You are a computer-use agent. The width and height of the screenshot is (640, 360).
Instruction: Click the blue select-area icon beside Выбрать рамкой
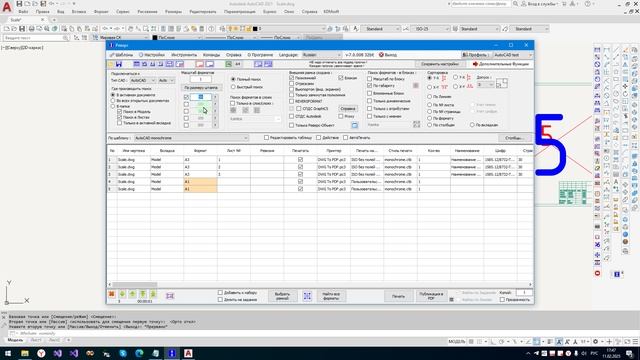pyautogui.click(x=307, y=296)
